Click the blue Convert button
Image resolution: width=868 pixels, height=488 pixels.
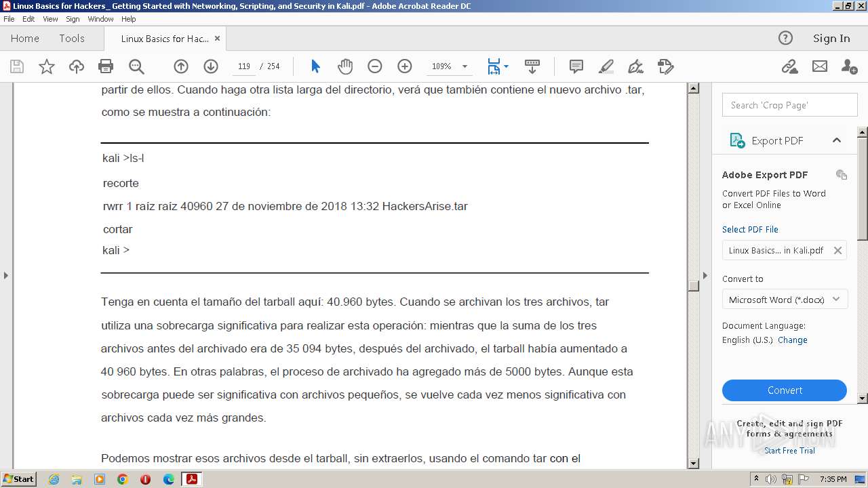(785, 390)
